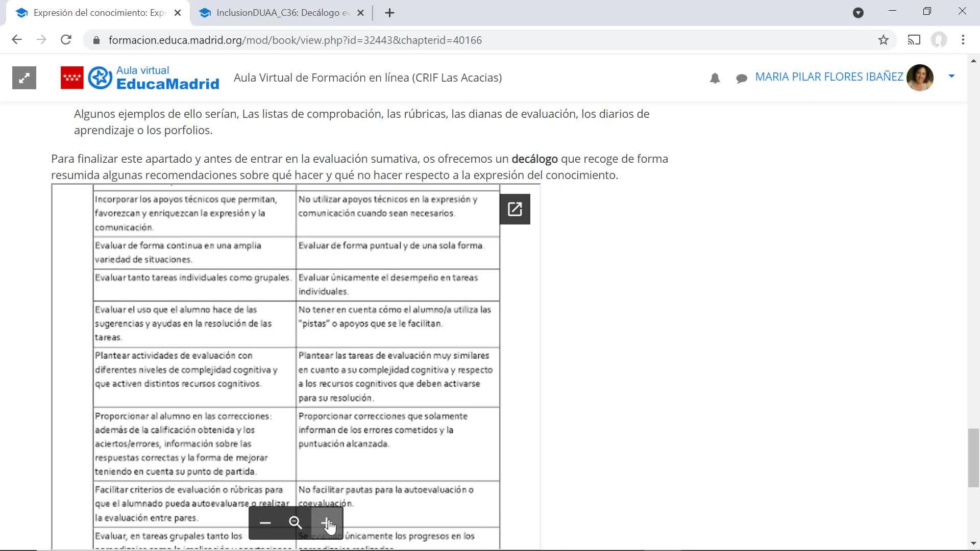Open user profile MARIA PILAR FLORES IBAÑEZ
This screenshot has height=551, width=980.
coord(829,77)
